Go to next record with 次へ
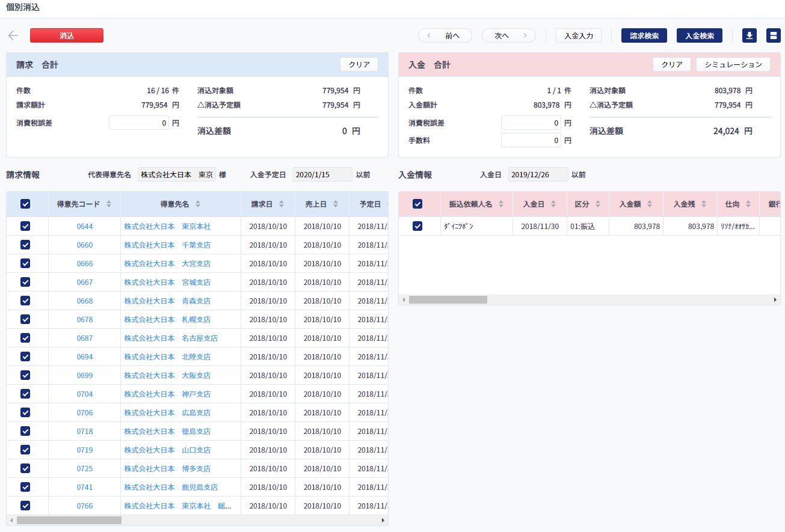785x532 pixels. 509,35
